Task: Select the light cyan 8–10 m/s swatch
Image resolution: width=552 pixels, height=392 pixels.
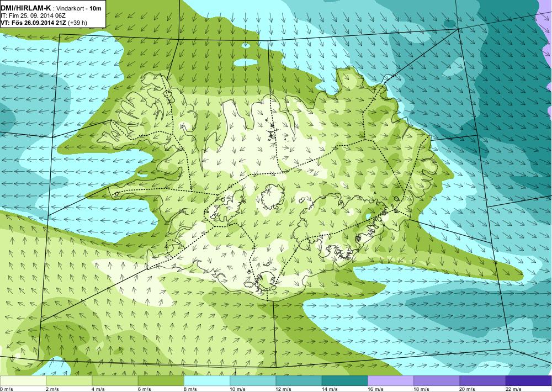Action: point(207,381)
